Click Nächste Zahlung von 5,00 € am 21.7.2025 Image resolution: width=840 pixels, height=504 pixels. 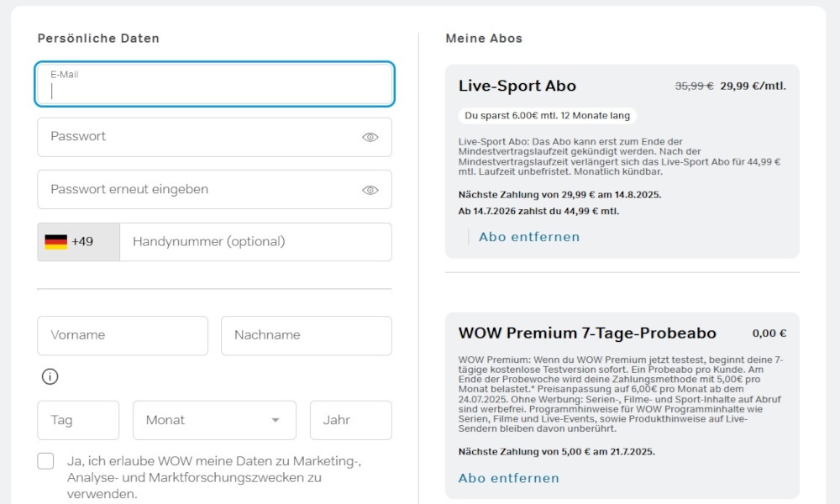pyautogui.click(x=557, y=452)
